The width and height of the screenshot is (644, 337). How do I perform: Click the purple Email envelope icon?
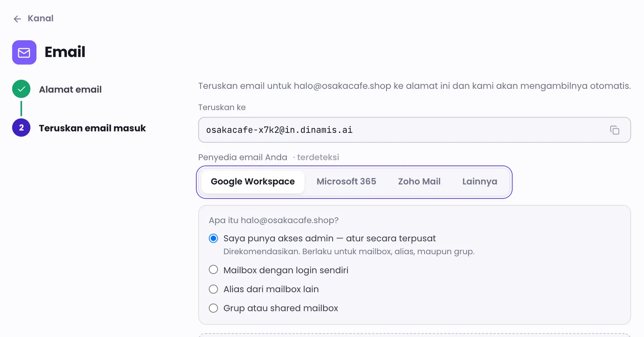(x=24, y=52)
